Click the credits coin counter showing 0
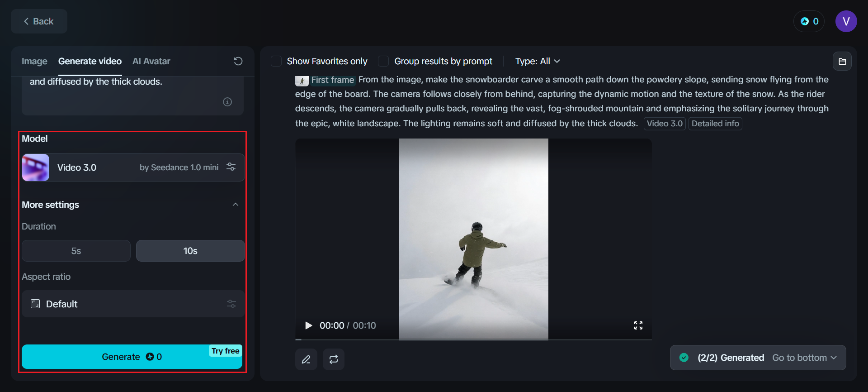This screenshot has height=392, width=868. click(x=809, y=21)
